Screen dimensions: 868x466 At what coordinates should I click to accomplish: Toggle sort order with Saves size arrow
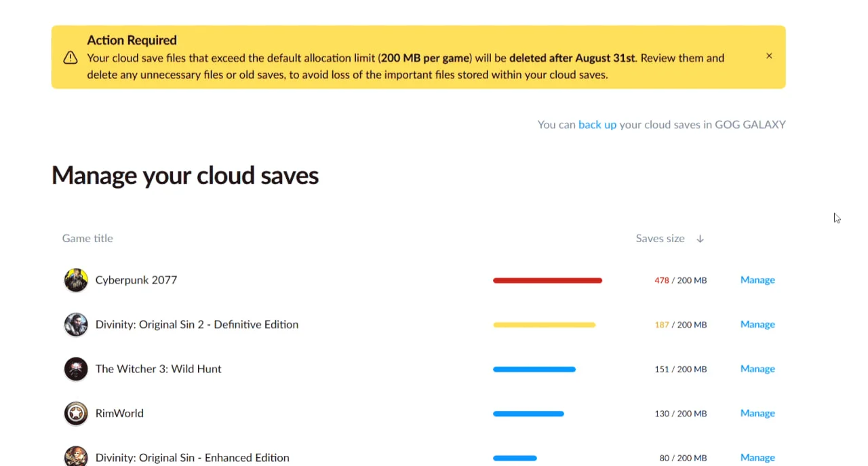(701, 239)
